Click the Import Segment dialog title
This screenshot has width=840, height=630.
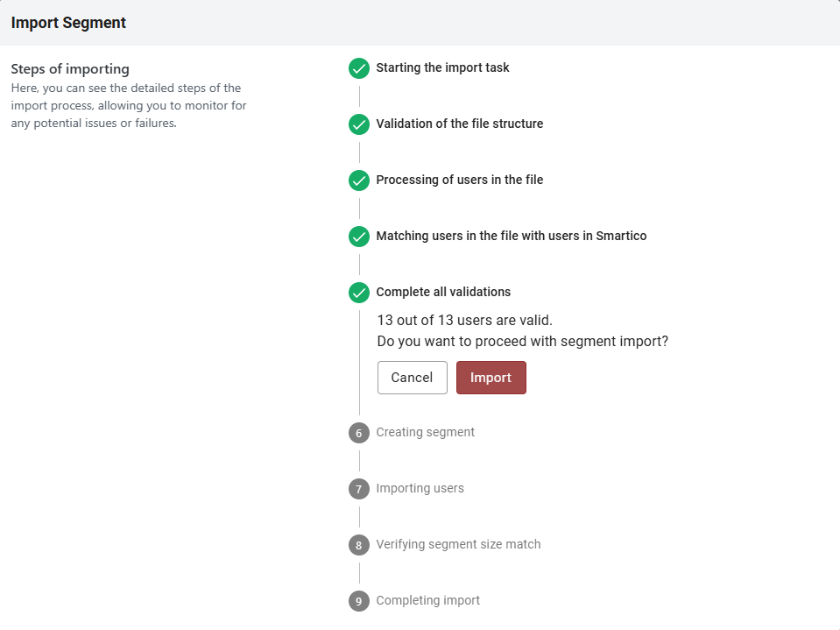pyautogui.click(x=68, y=23)
